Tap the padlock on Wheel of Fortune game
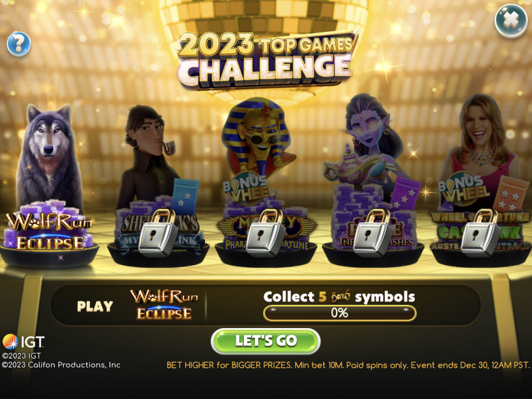 tap(480, 232)
